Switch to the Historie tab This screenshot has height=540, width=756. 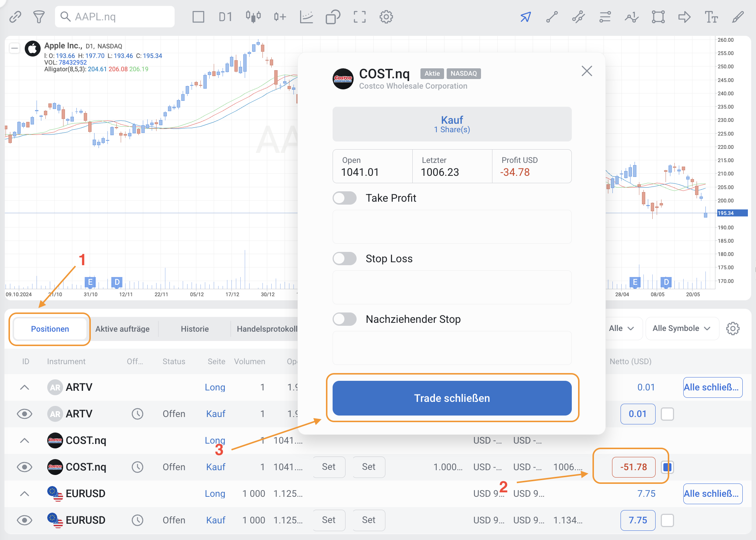point(195,329)
